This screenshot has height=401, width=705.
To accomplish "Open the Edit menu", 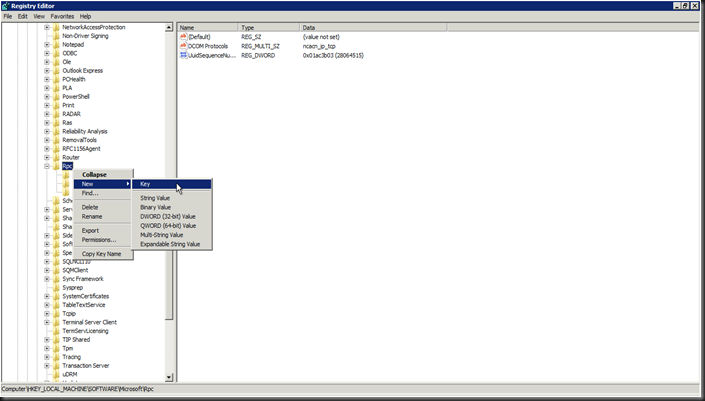I will coord(22,16).
